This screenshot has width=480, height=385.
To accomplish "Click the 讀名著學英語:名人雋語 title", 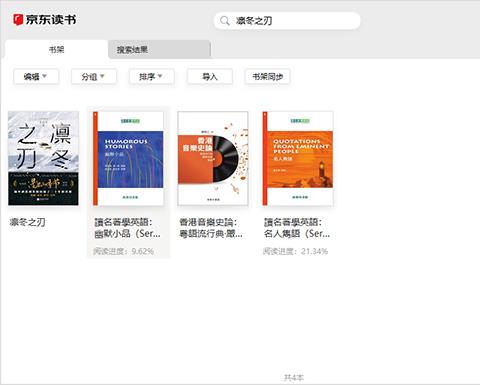I will click(297, 228).
